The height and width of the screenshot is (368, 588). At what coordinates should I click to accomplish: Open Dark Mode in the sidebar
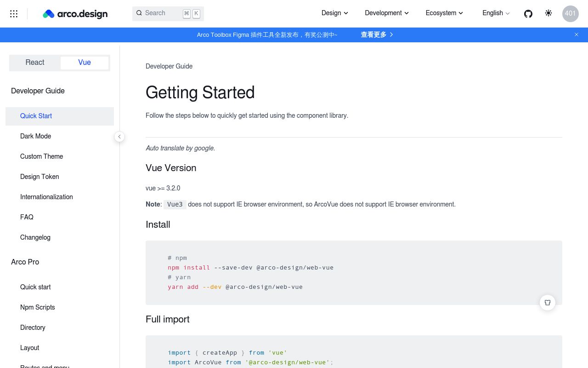[36, 136]
